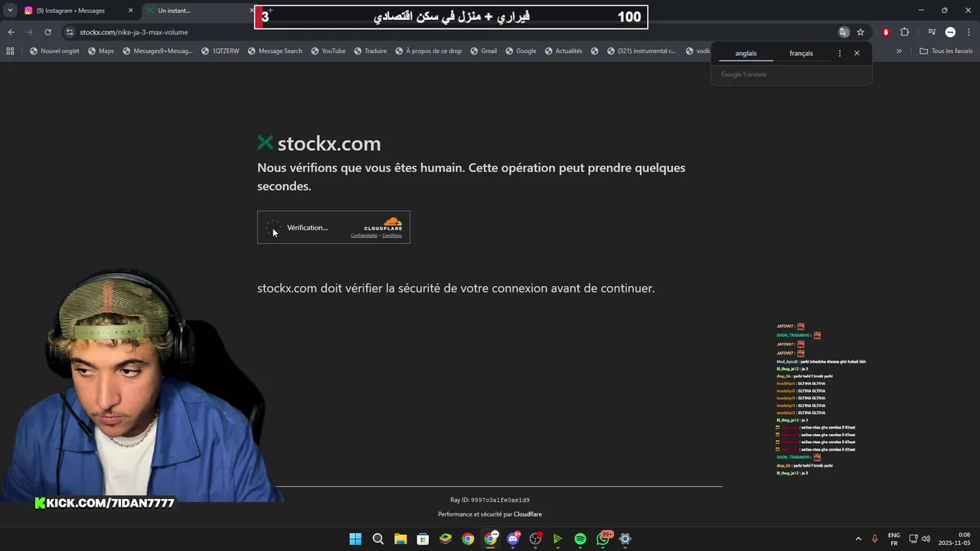Open the Message Search bookmark
The height and width of the screenshot is (551, 980).
tap(275, 51)
